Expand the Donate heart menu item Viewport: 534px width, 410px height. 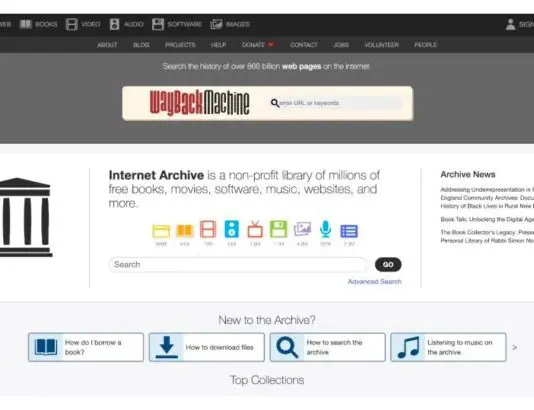257,45
